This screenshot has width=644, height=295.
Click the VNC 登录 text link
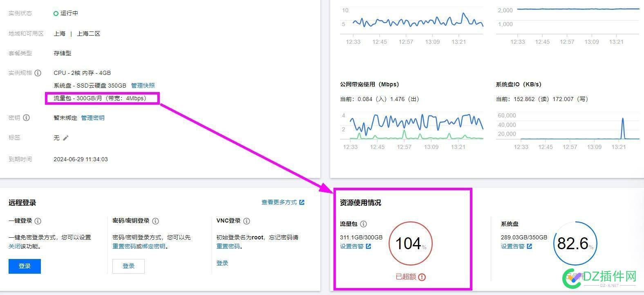click(x=222, y=263)
